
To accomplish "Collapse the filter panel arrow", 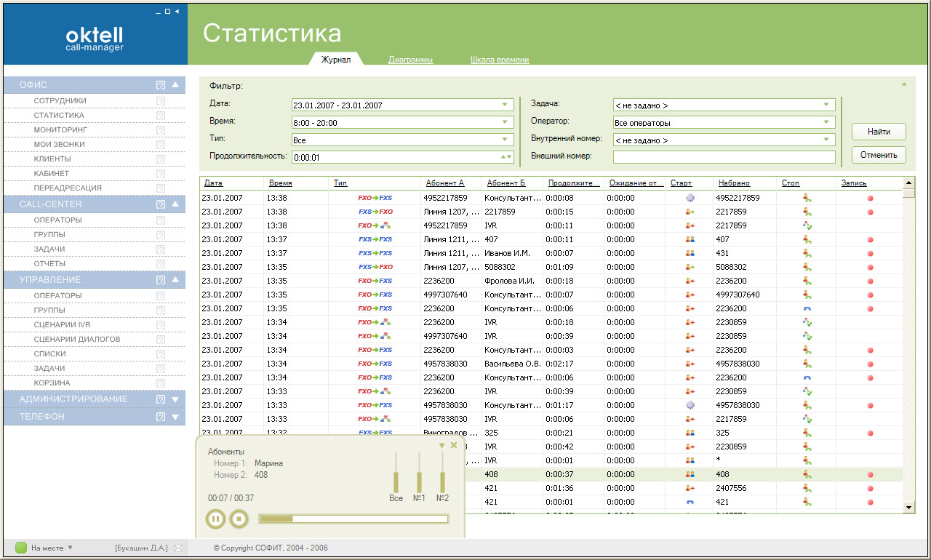I will (x=904, y=84).
